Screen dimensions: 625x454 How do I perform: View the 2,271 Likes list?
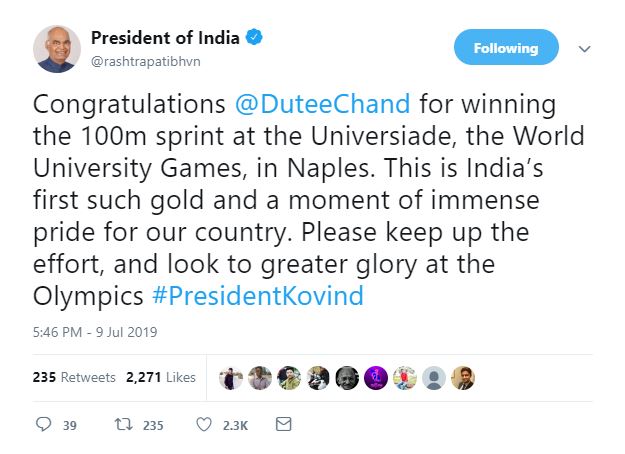pos(160,378)
